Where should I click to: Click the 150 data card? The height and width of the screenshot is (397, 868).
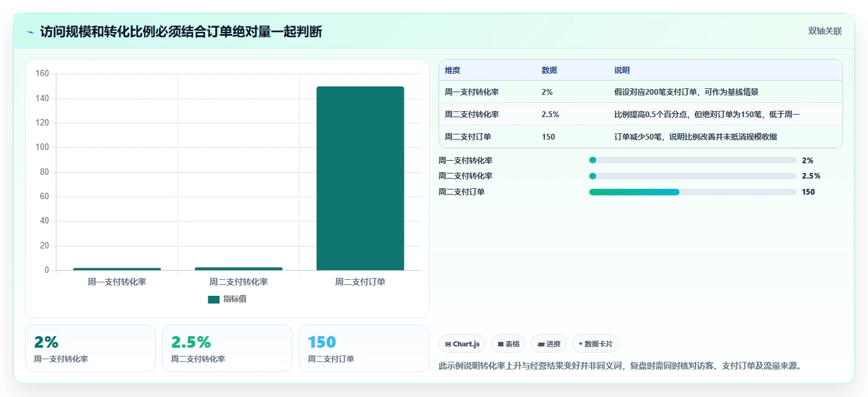click(364, 348)
